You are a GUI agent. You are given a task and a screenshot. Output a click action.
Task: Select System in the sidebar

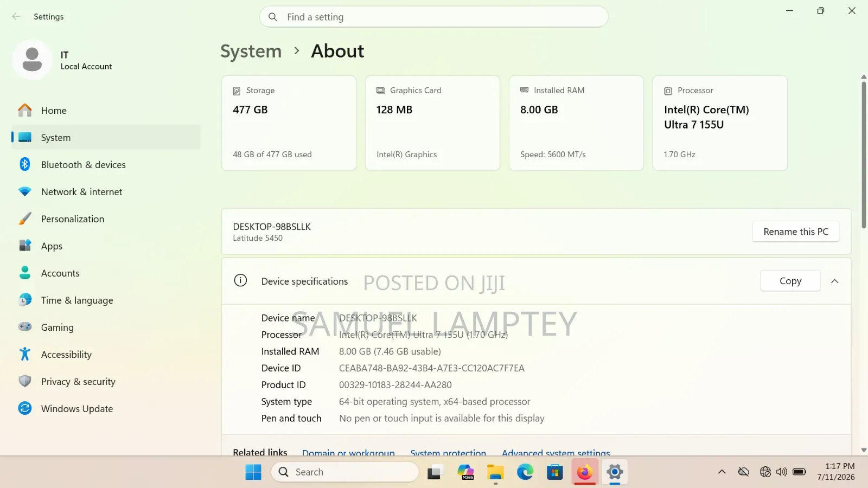106,138
